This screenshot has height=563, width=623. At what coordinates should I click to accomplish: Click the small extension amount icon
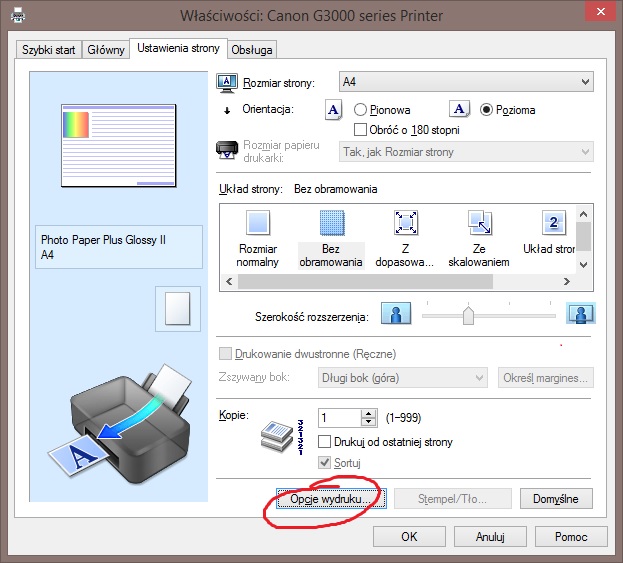click(396, 313)
